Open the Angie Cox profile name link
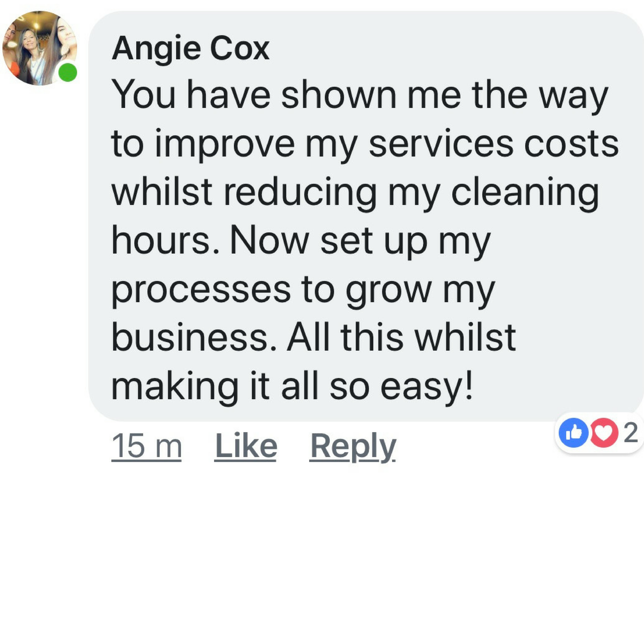This screenshot has width=644, height=644. coord(191,49)
